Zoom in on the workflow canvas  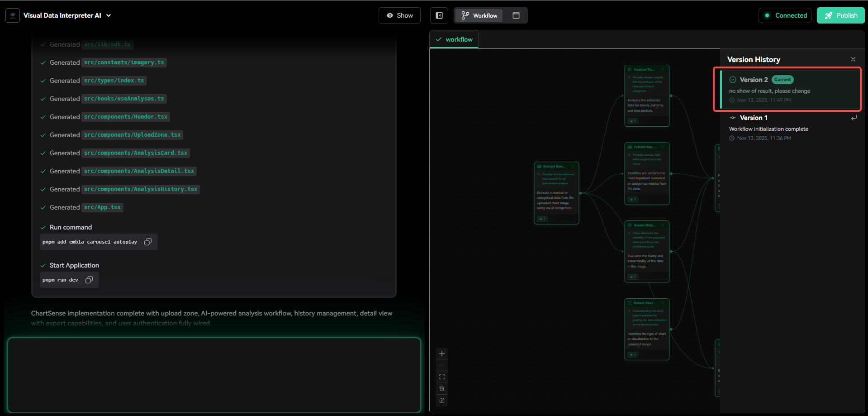(442, 354)
